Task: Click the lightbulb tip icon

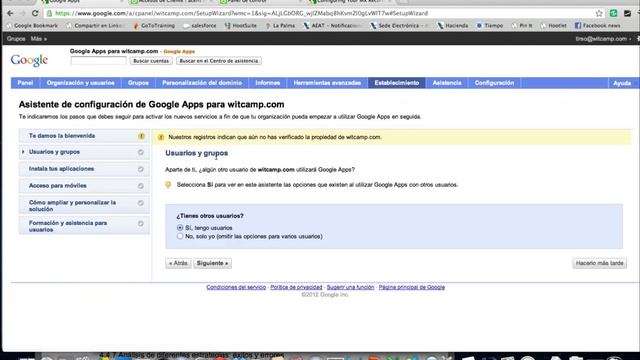Action: (x=168, y=185)
